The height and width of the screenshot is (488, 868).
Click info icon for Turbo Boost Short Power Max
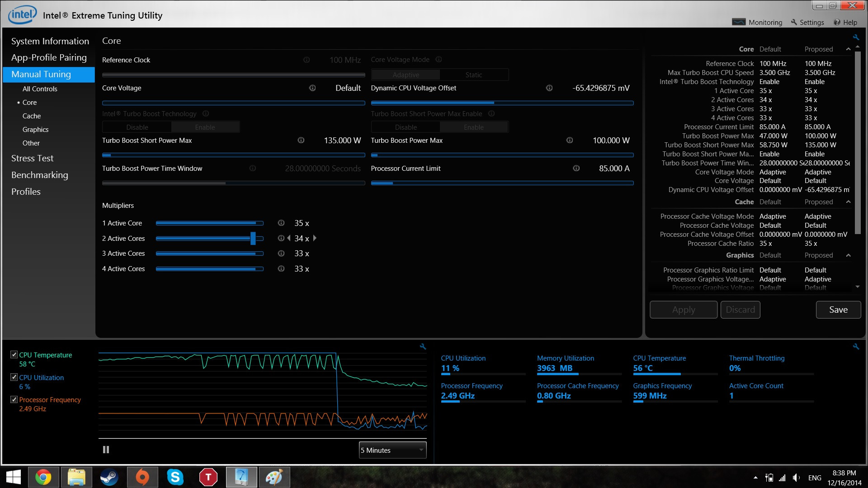[x=301, y=141]
